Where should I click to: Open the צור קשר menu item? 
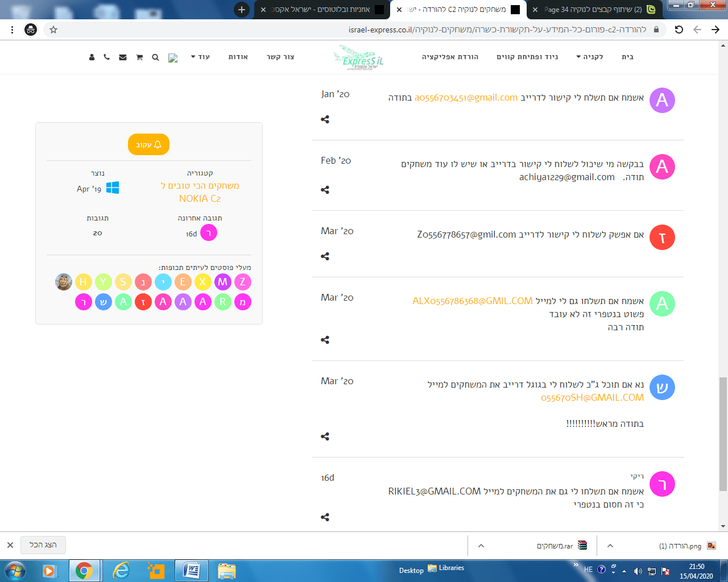tap(280, 57)
